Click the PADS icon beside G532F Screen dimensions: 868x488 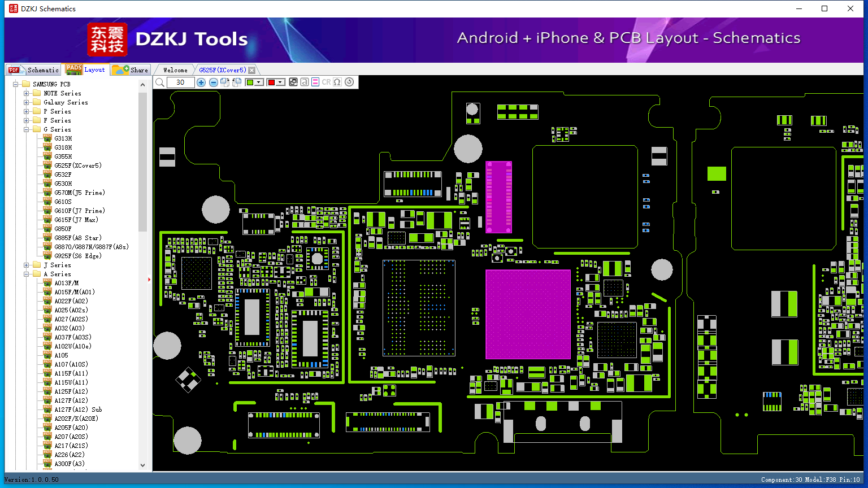pyautogui.click(x=47, y=175)
